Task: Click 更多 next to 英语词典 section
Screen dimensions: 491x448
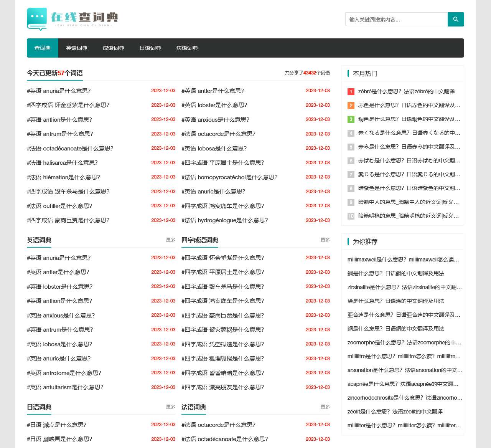Action: (x=170, y=240)
